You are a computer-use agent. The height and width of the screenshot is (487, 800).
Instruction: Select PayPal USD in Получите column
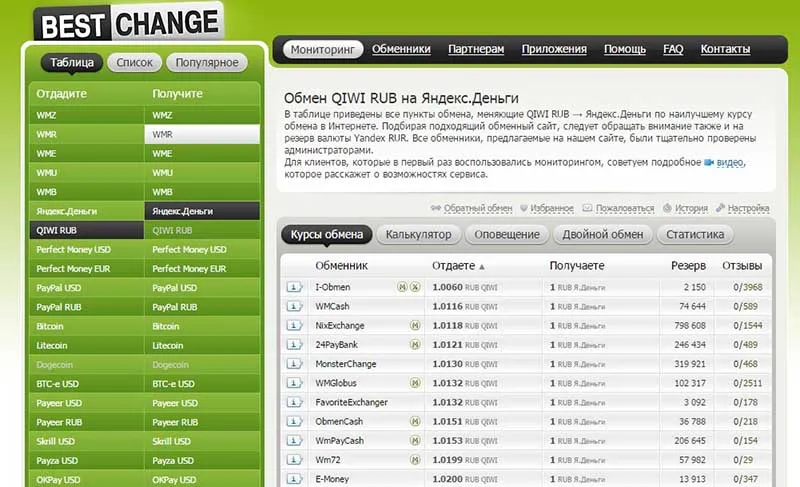202,288
